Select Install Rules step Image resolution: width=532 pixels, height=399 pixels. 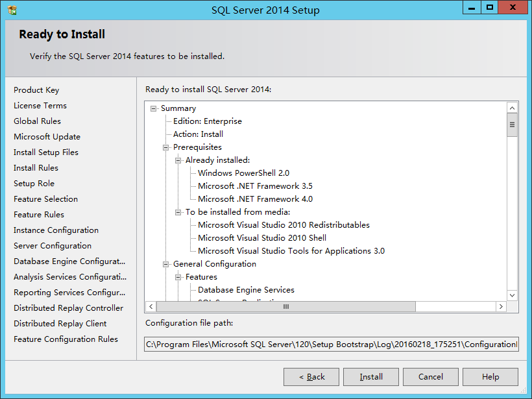point(36,168)
